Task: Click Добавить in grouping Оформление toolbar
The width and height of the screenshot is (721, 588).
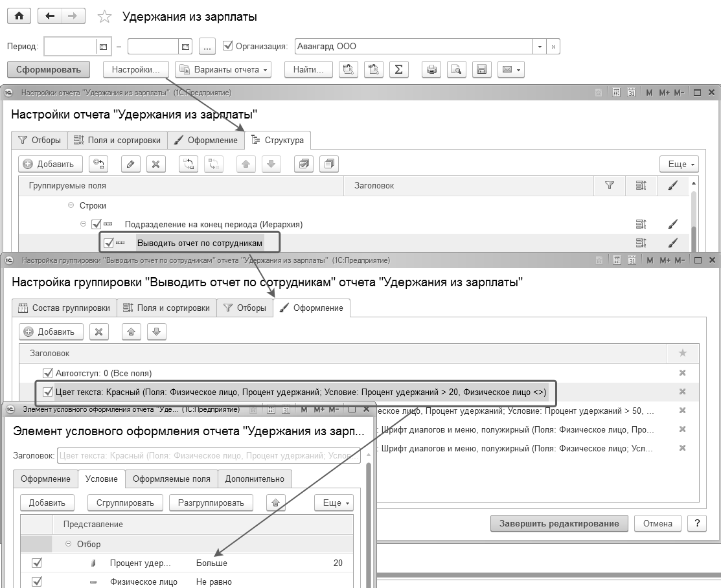Action: 51,332
